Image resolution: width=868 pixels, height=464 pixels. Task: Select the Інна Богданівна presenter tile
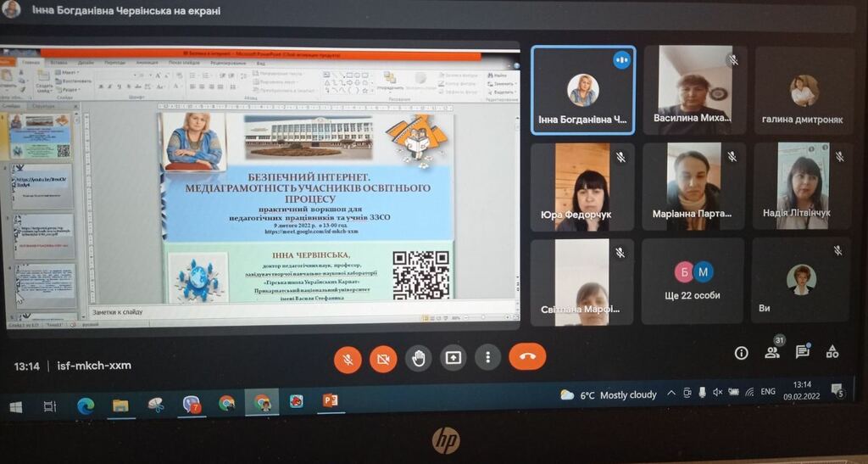pyautogui.click(x=581, y=90)
